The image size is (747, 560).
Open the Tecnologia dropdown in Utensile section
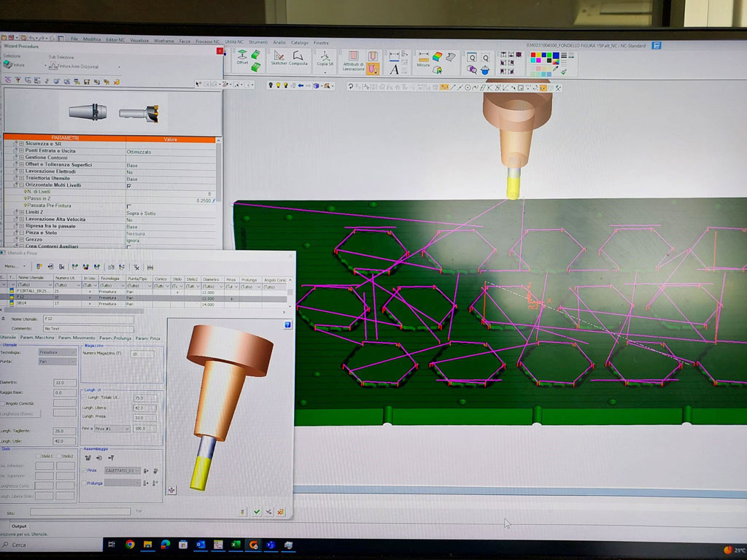58,352
